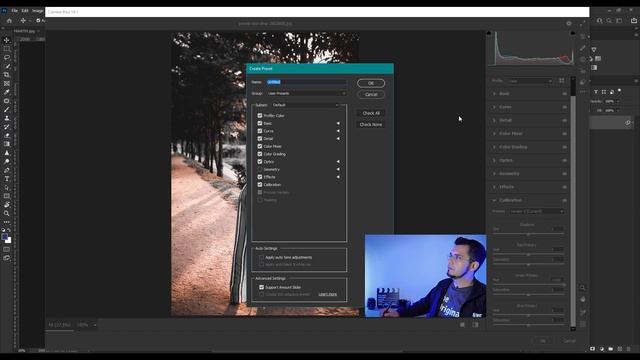
Task: Click the Camera Raw Cancel button at bottom
Action: 569,341
